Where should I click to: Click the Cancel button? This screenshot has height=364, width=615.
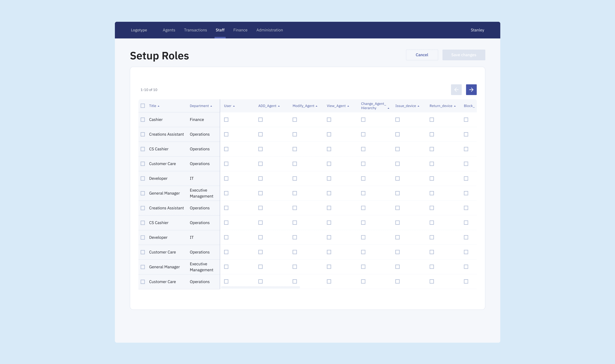[x=422, y=55]
